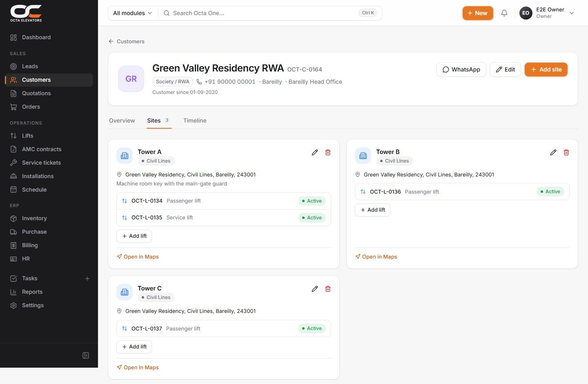
Task: Open Dashboard in the sidebar
Action: click(x=49, y=38)
